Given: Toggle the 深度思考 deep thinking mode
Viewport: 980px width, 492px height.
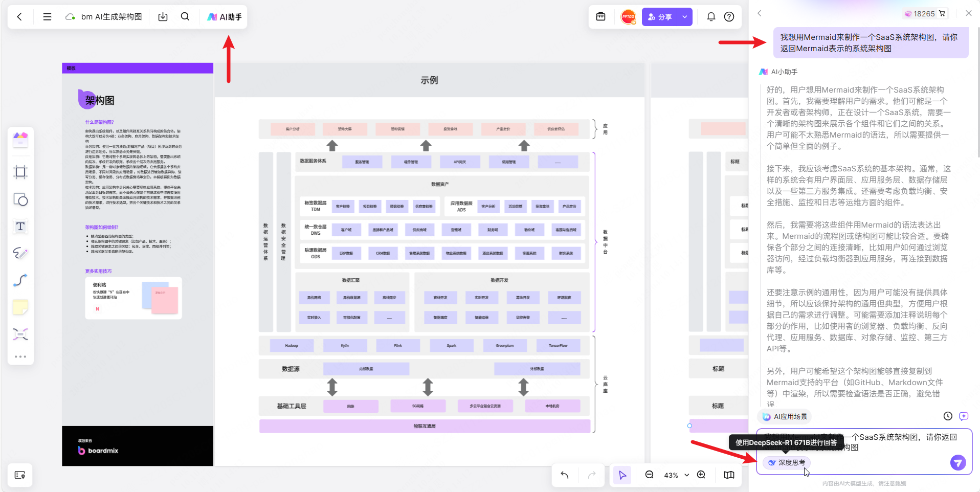Looking at the screenshot, I should [787, 462].
